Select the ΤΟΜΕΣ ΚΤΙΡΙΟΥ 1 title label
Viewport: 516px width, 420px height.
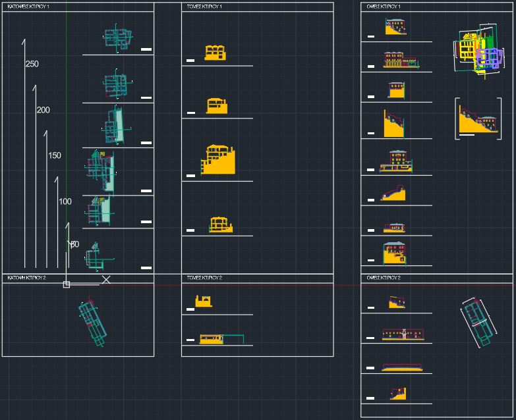click(204, 6)
